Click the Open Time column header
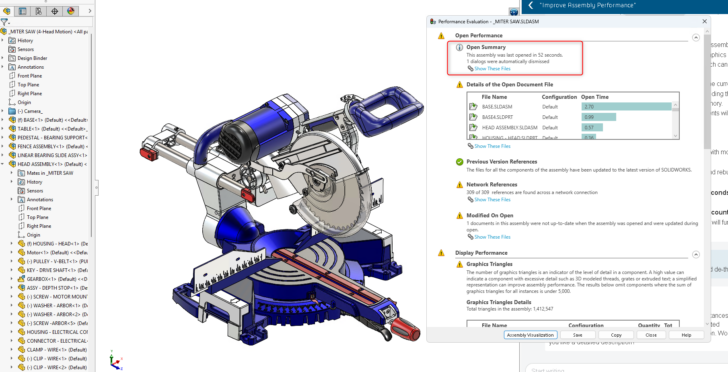 click(595, 97)
